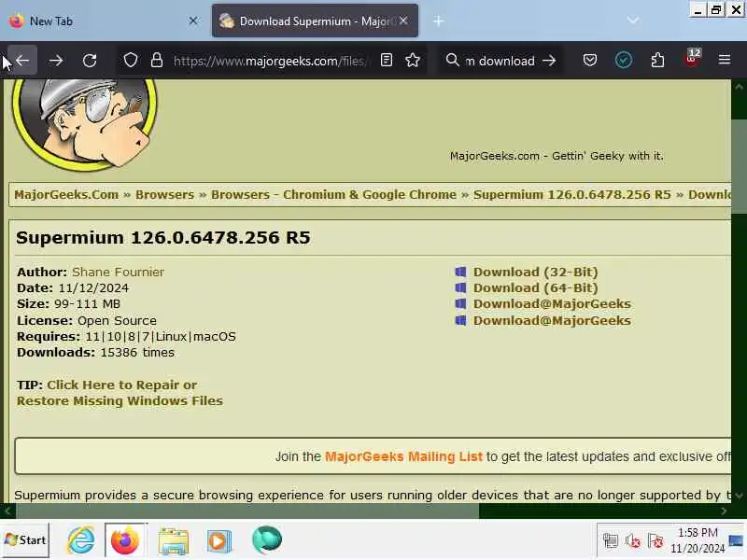The width and height of the screenshot is (747, 560).
Task: Open the MajorGeeks.Com breadcrumb link
Action: pyautogui.click(x=66, y=195)
